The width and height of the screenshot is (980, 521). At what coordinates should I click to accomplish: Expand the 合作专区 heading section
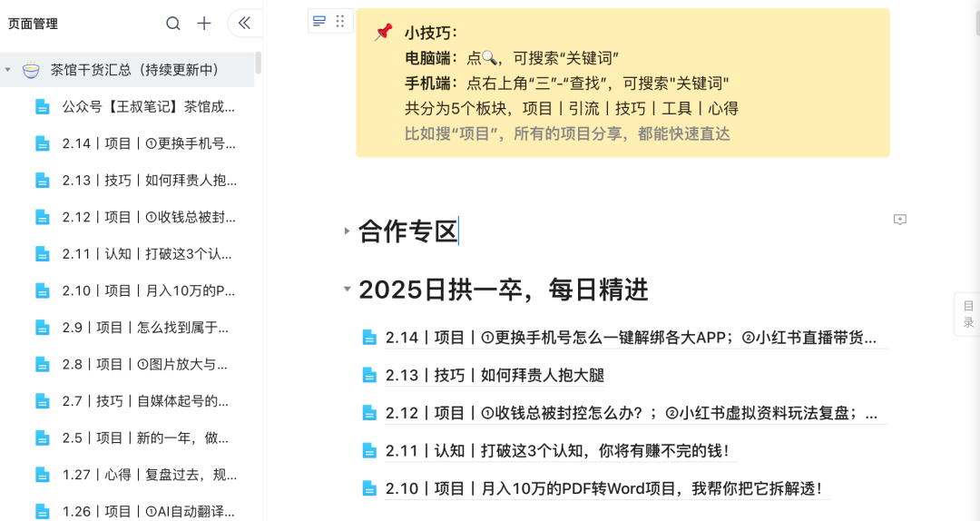point(347,231)
